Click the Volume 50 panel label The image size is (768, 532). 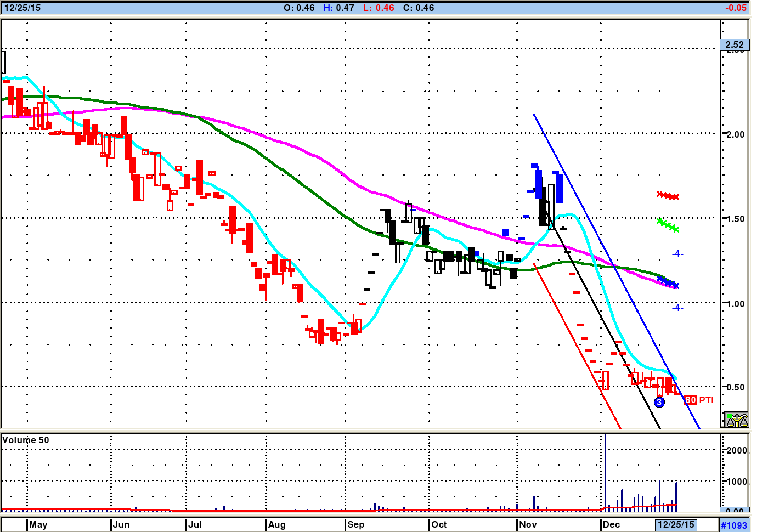pyautogui.click(x=26, y=440)
